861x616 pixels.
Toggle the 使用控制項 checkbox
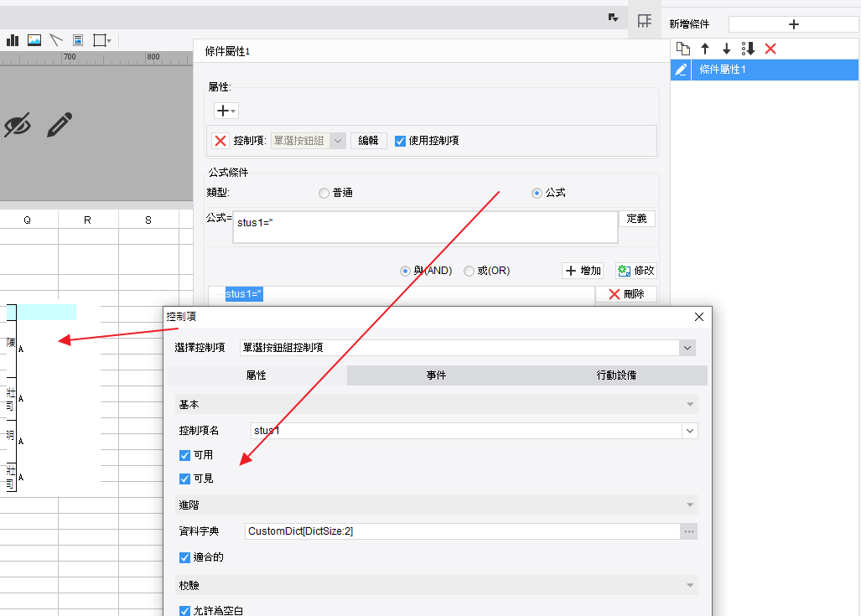click(400, 141)
